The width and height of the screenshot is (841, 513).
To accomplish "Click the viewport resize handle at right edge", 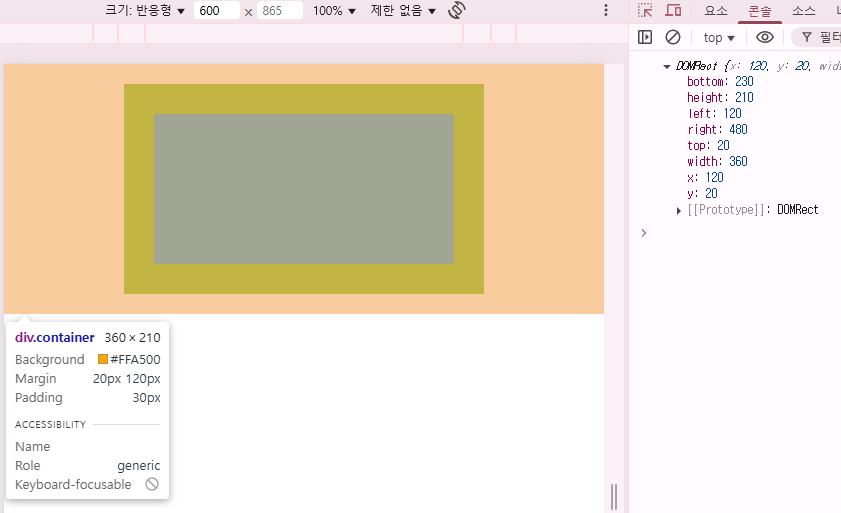I will (614, 496).
